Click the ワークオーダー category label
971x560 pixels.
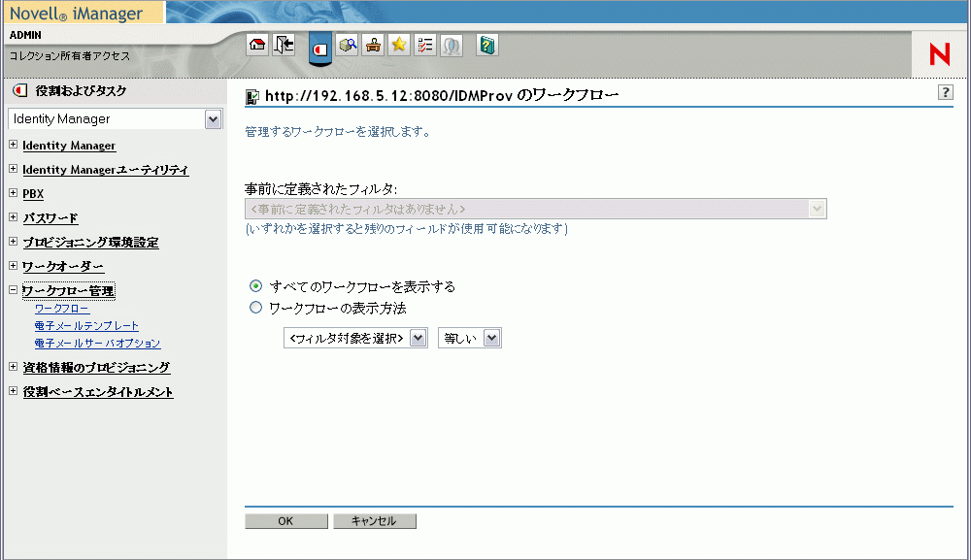click(63, 266)
